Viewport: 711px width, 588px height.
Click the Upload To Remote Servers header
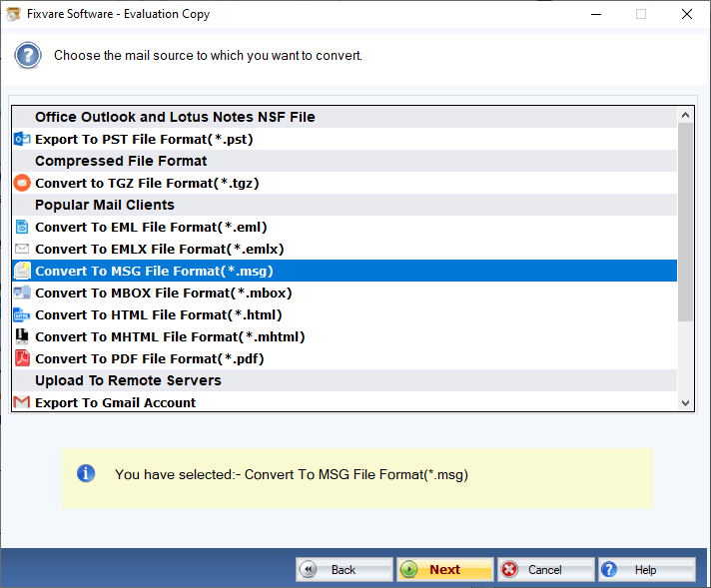coord(345,380)
